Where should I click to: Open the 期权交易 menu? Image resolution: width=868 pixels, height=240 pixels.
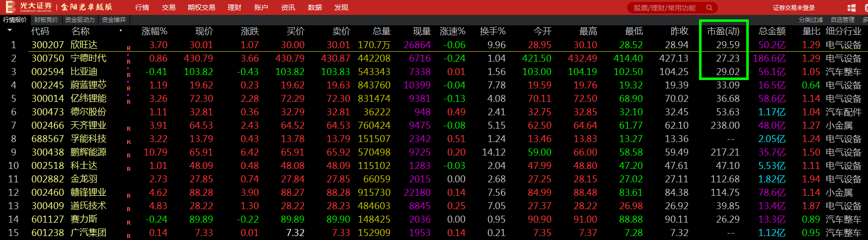[201, 7]
